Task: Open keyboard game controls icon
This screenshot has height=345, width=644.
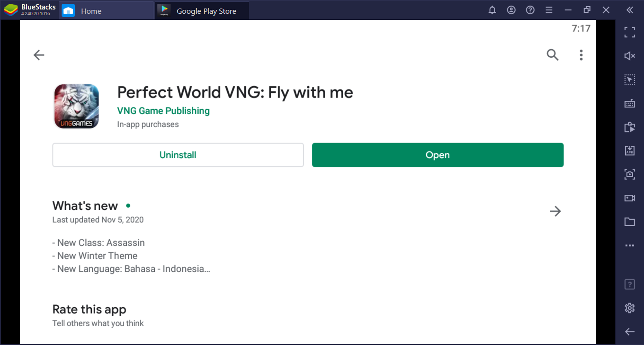Action: (x=629, y=103)
